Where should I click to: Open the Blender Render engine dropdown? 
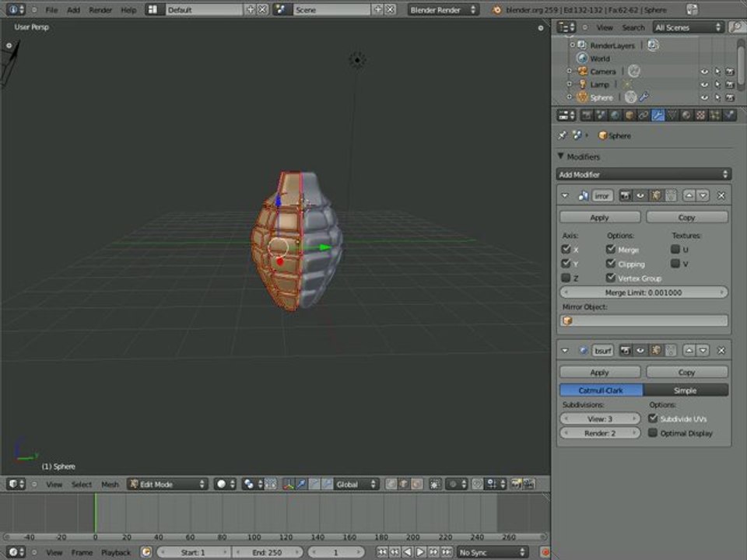(443, 9)
